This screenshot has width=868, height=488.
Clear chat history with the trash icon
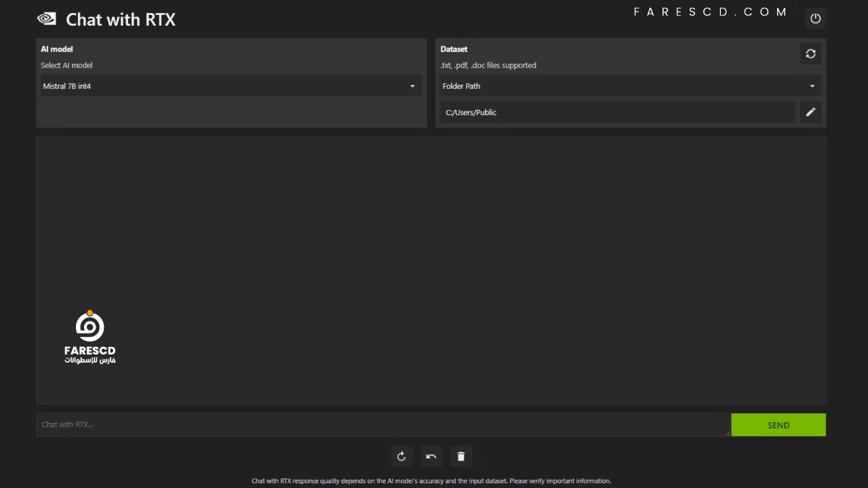pyautogui.click(x=460, y=456)
